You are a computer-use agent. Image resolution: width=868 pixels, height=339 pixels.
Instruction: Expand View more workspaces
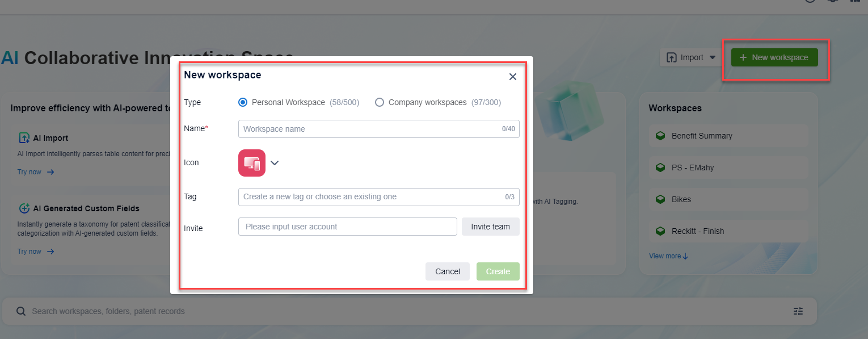click(x=668, y=256)
